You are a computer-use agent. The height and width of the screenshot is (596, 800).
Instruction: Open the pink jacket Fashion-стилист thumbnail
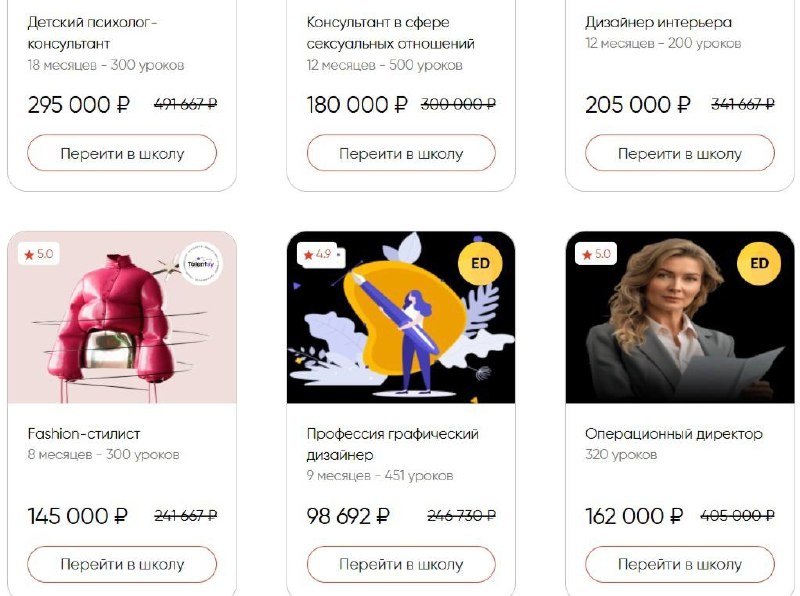122,317
